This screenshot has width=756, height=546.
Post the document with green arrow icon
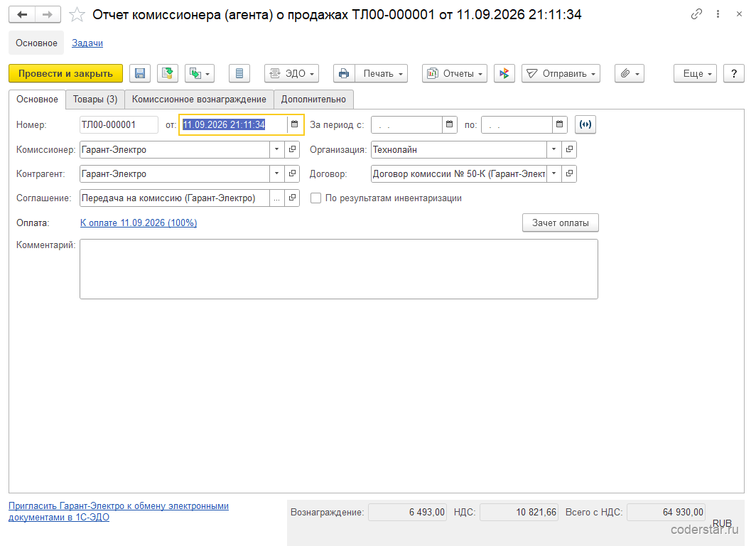[167, 74]
